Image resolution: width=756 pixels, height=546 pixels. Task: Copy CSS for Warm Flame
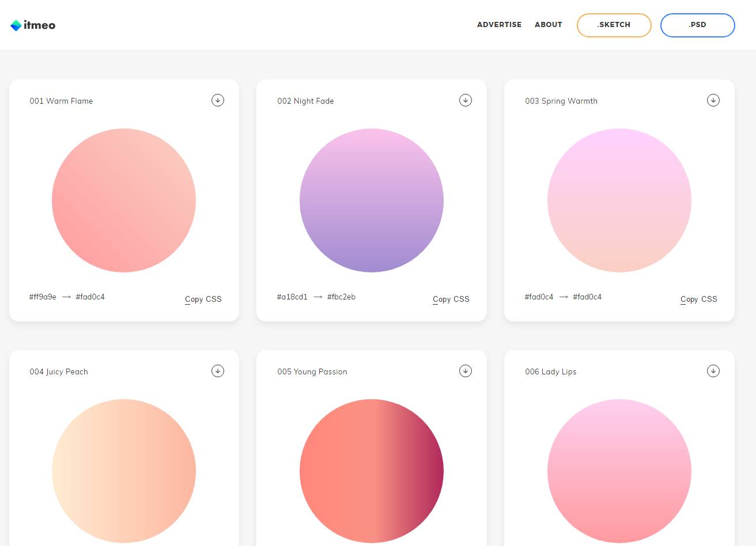tap(203, 299)
